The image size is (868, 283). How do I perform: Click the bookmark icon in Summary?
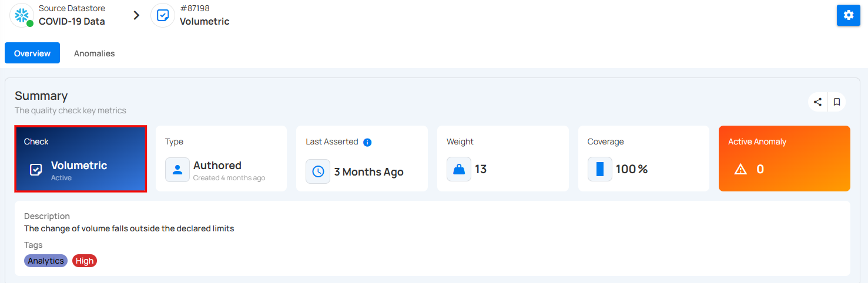(x=837, y=102)
